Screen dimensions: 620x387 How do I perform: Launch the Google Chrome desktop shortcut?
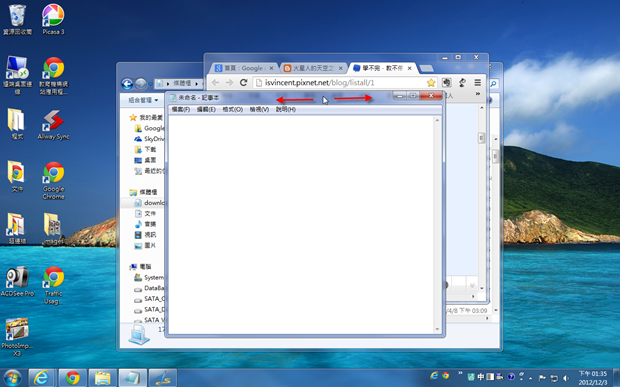pyautogui.click(x=53, y=181)
